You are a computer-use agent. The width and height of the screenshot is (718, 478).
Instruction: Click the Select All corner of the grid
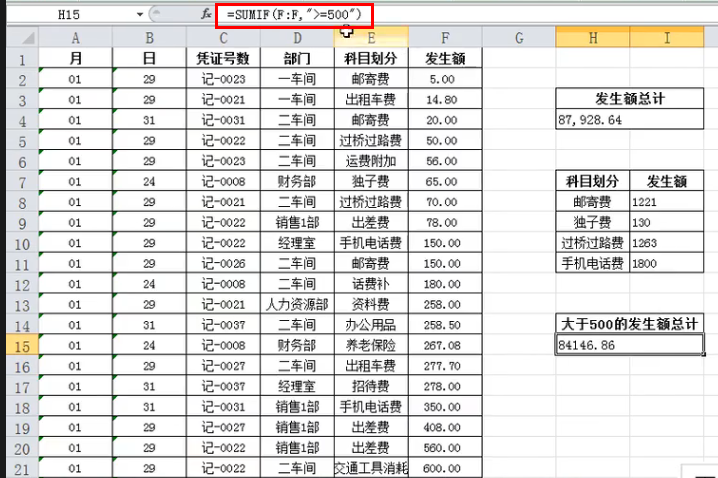[x=19, y=37]
